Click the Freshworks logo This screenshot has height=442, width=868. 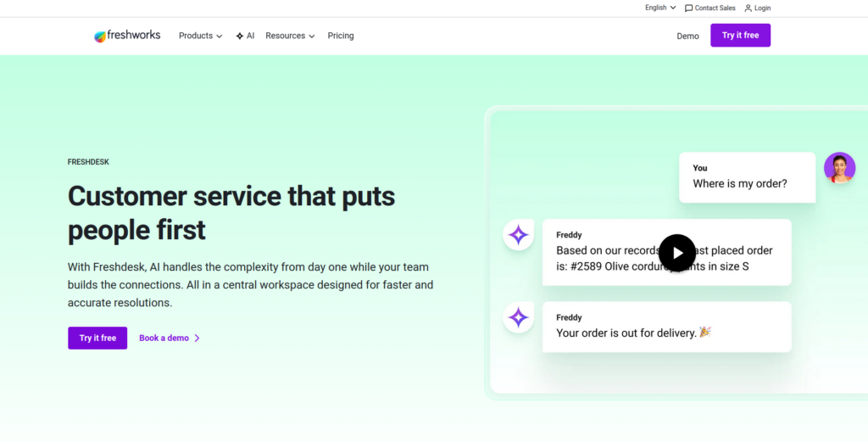pos(127,36)
